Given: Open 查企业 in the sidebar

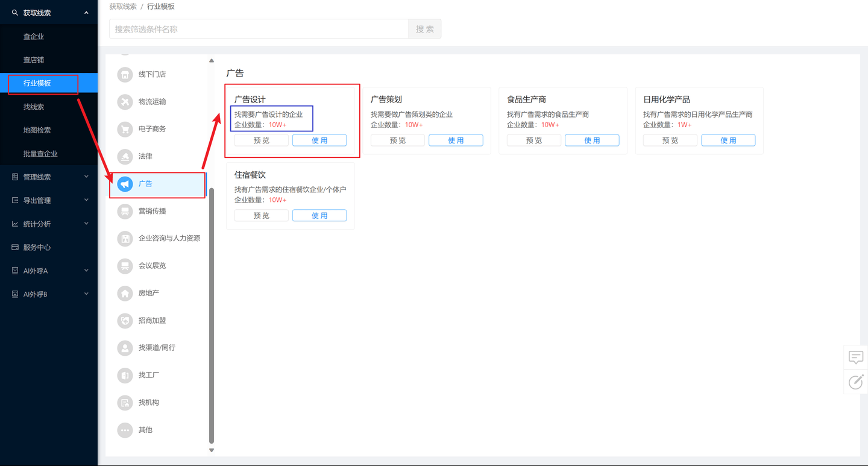Looking at the screenshot, I should point(34,37).
